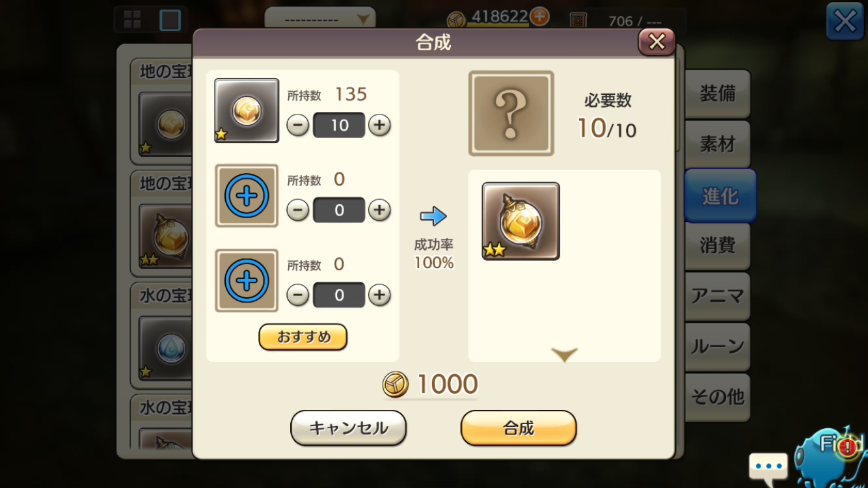Click the first material quantity field showing 10
The height and width of the screenshot is (488, 868).
(339, 125)
